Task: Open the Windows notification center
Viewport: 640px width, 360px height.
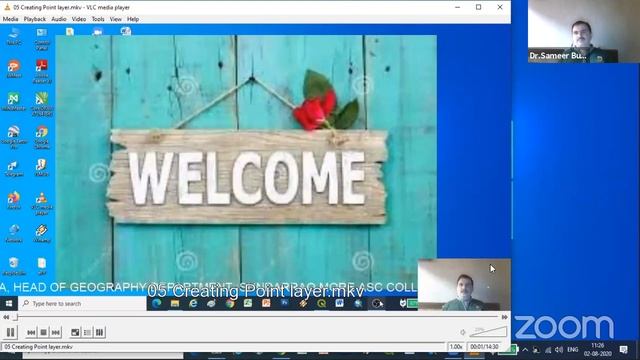Action: pos(624,349)
